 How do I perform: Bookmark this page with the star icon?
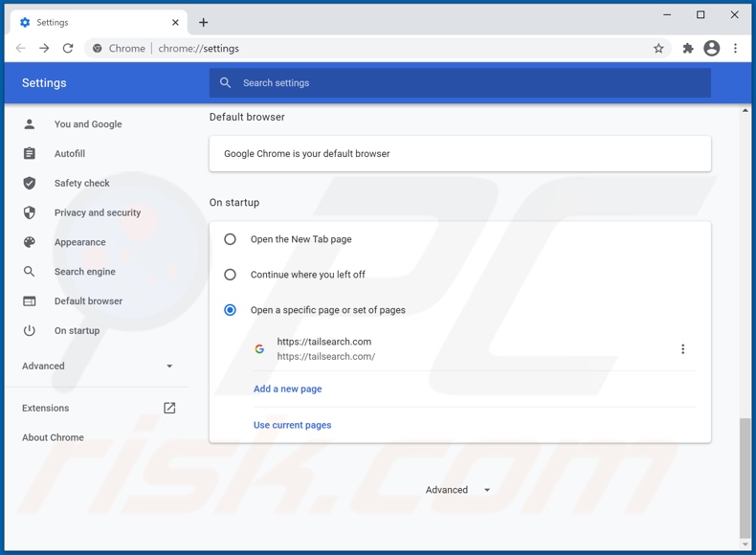pyautogui.click(x=658, y=48)
